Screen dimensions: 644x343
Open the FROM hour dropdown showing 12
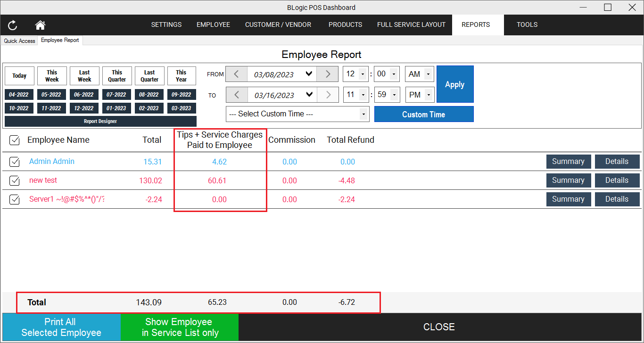click(x=362, y=74)
